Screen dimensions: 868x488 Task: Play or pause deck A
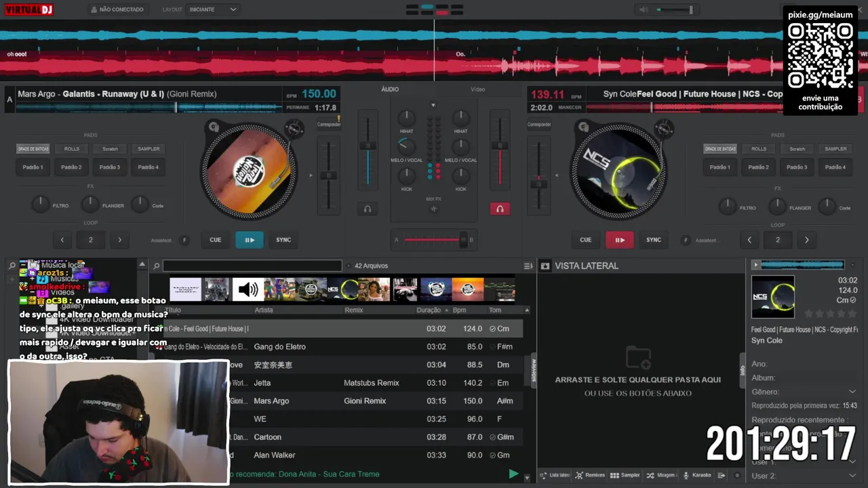[x=250, y=239]
